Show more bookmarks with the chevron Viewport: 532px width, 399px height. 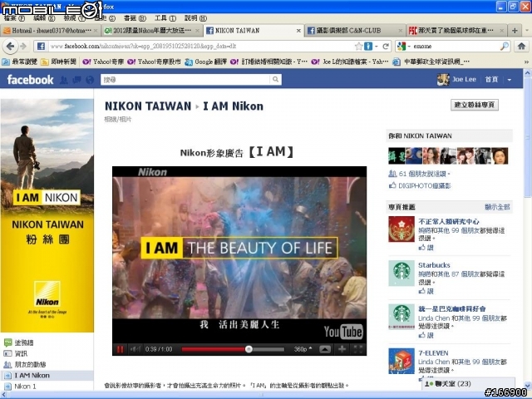(526, 62)
